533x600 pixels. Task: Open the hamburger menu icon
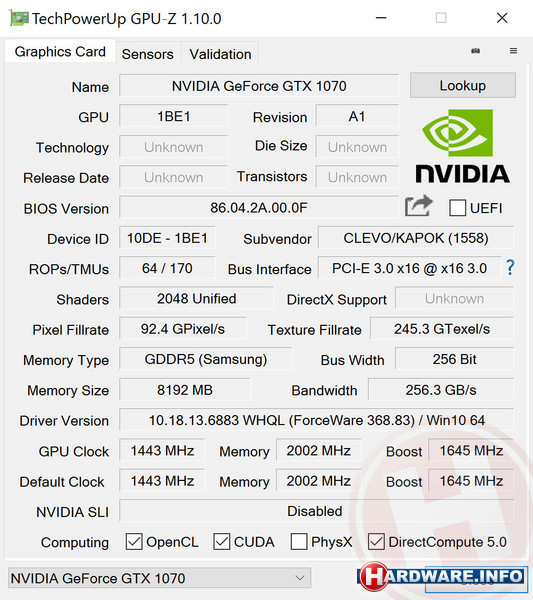[513, 51]
